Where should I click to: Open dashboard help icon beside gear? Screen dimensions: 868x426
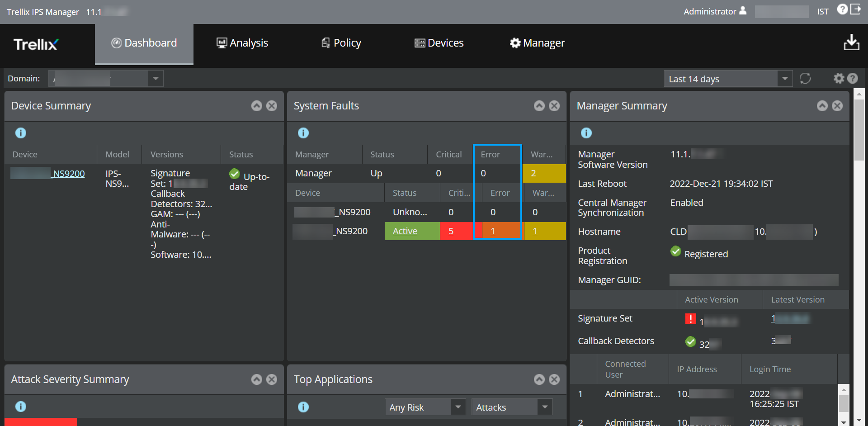tap(853, 78)
